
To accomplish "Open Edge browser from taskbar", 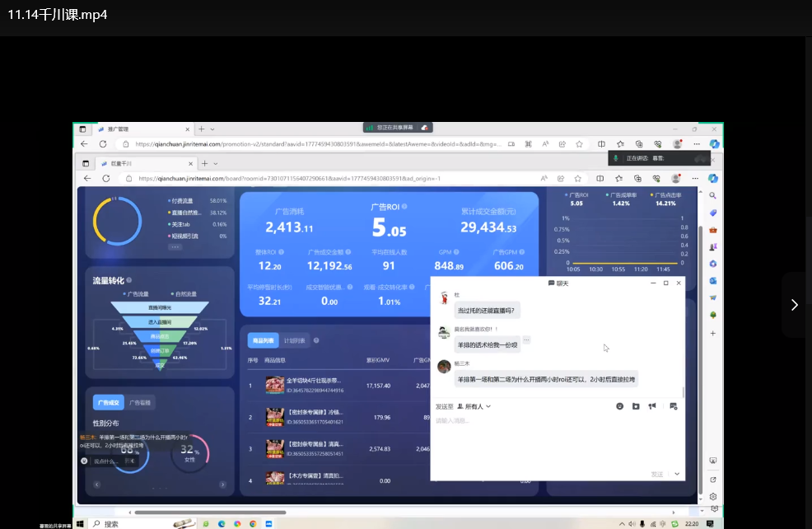I will [x=222, y=524].
